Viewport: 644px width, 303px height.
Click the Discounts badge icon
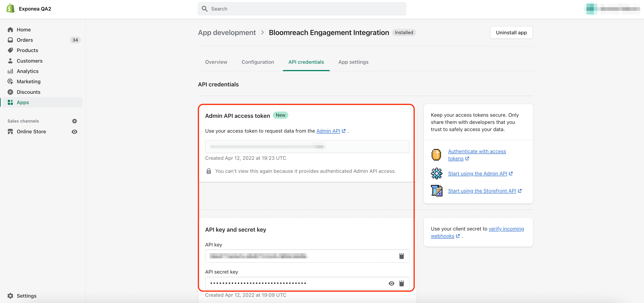[x=10, y=92]
